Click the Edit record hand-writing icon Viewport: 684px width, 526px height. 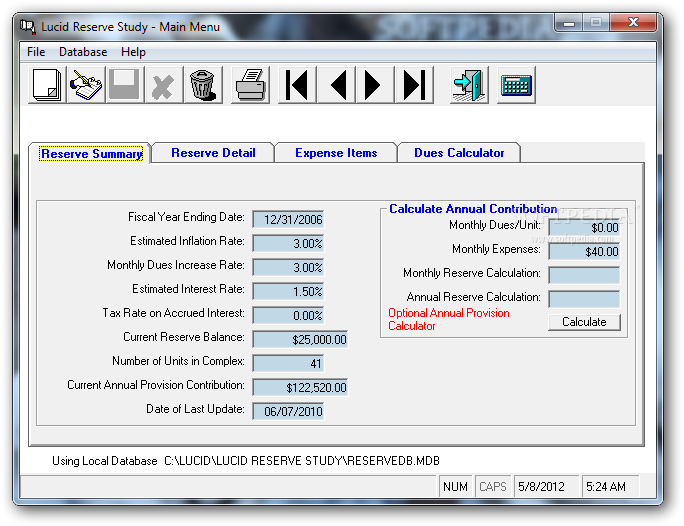(x=86, y=85)
